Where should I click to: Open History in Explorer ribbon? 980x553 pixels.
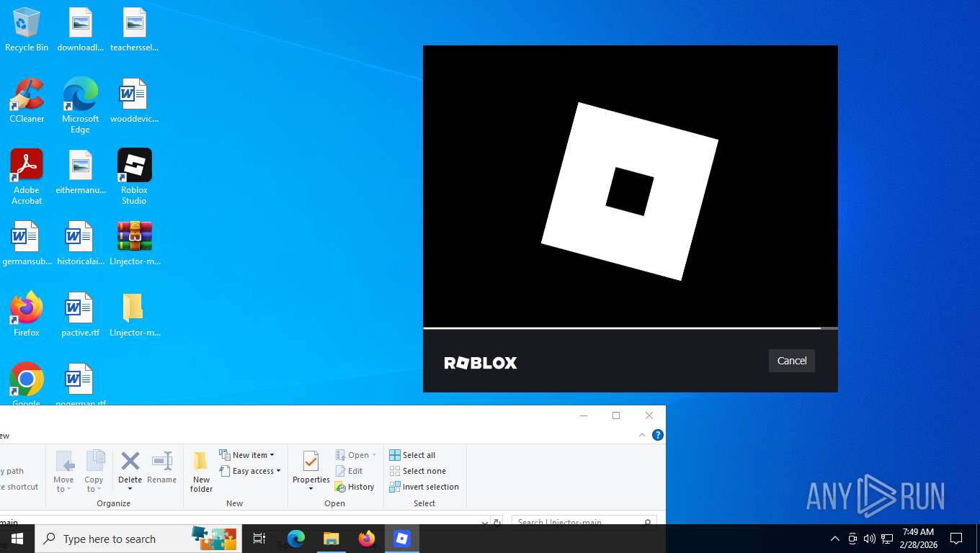(355, 487)
